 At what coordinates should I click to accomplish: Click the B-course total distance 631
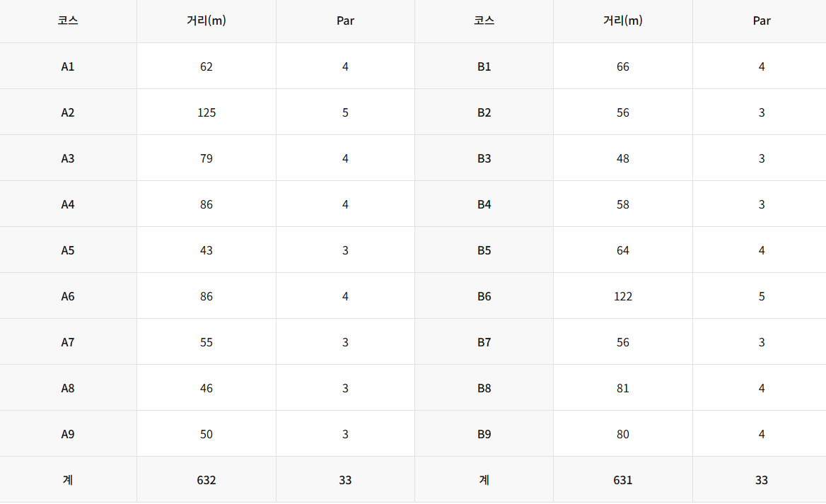click(x=622, y=480)
